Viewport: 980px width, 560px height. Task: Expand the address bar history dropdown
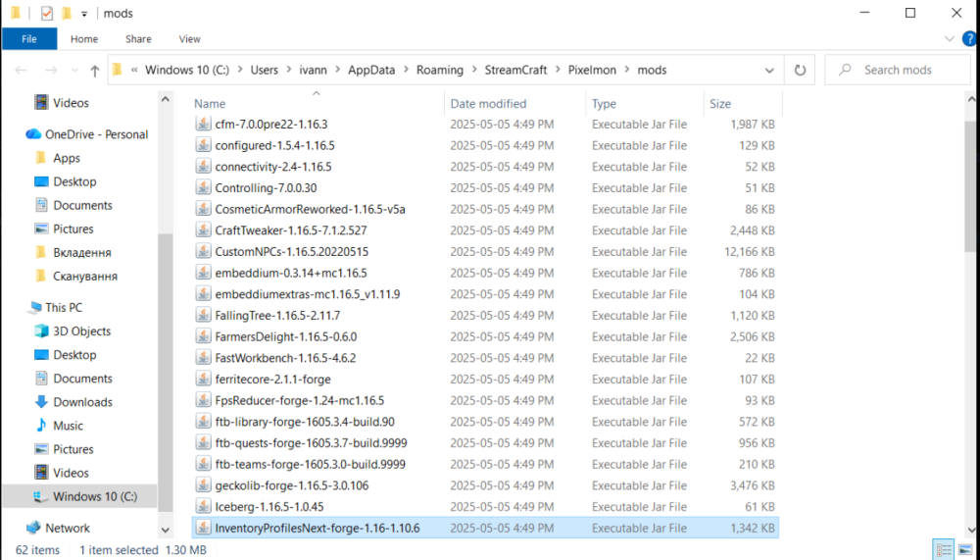[769, 71]
